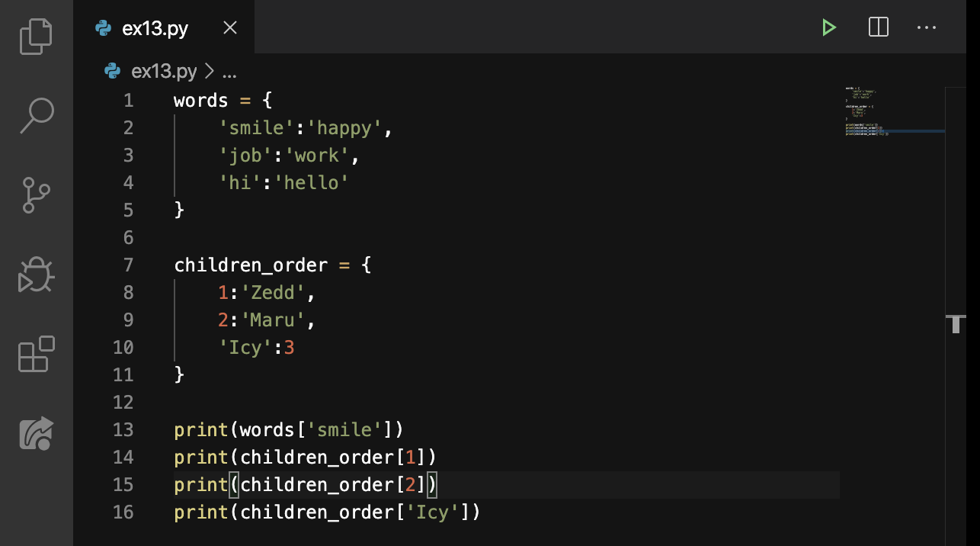Viewport: 980px width, 546px height.
Task: Open the Search view
Action: point(36,115)
